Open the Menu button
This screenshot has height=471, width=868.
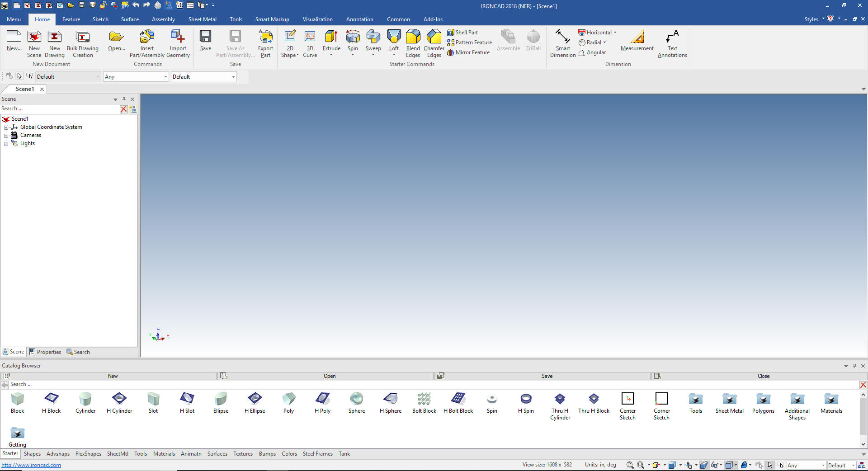[14, 19]
